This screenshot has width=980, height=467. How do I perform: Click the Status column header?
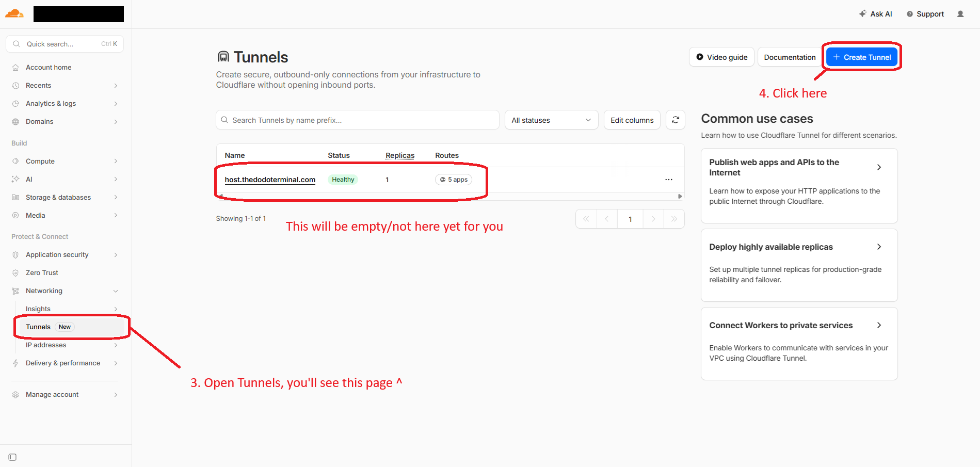(339, 155)
